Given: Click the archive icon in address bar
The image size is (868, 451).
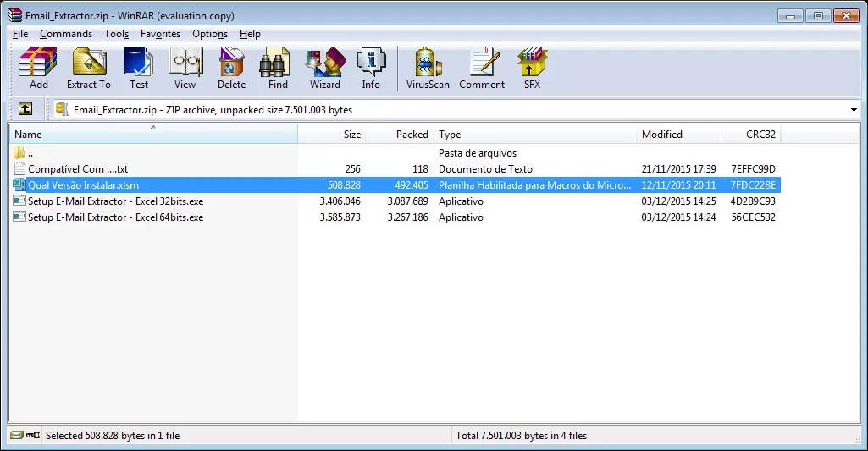Looking at the screenshot, I should [x=63, y=109].
